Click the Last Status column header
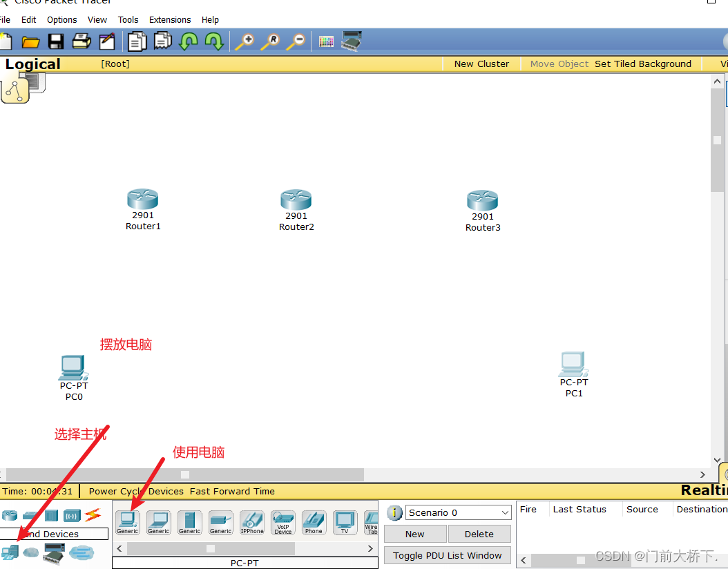The height and width of the screenshot is (569, 728). pos(579,509)
